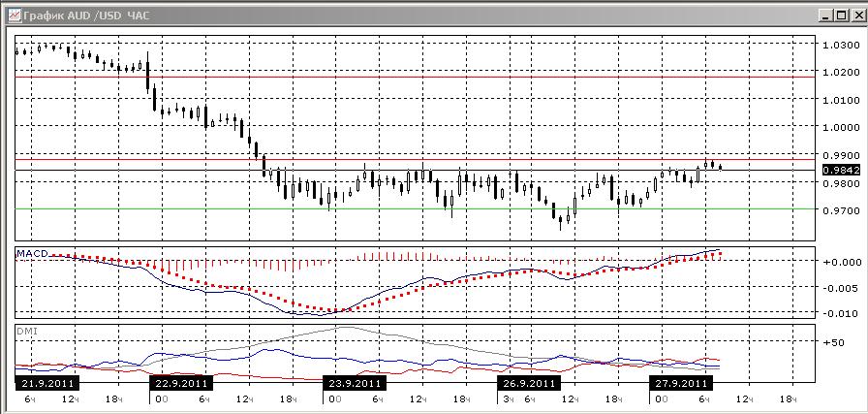Image resolution: width=868 pixels, height=414 pixels.
Task: Minimize the AUD/USD chart window
Action: (x=826, y=16)
